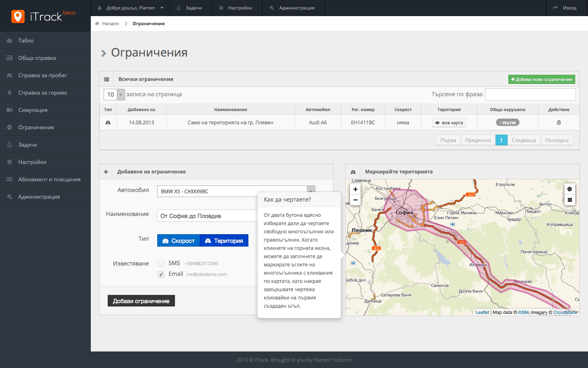This screenshot has height=368, width=588.
Task: Click the Следваща pagination button
Action: (524, 140)
